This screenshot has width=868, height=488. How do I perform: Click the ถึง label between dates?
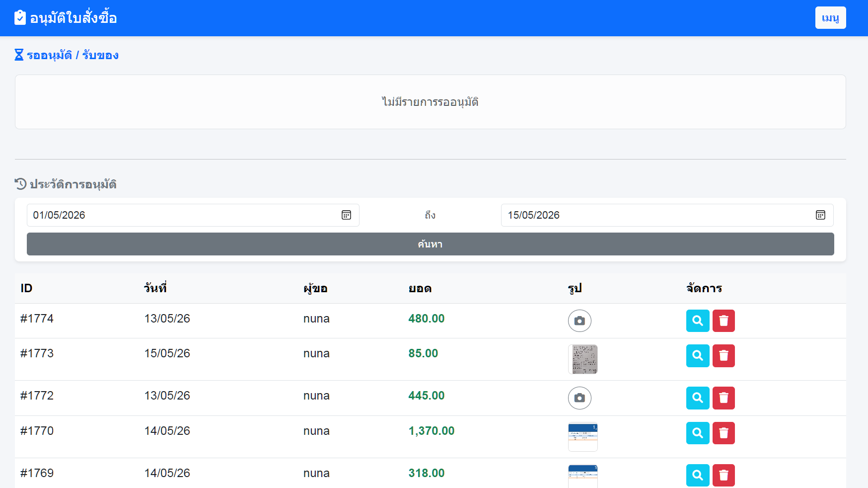(x=430, y=215)
